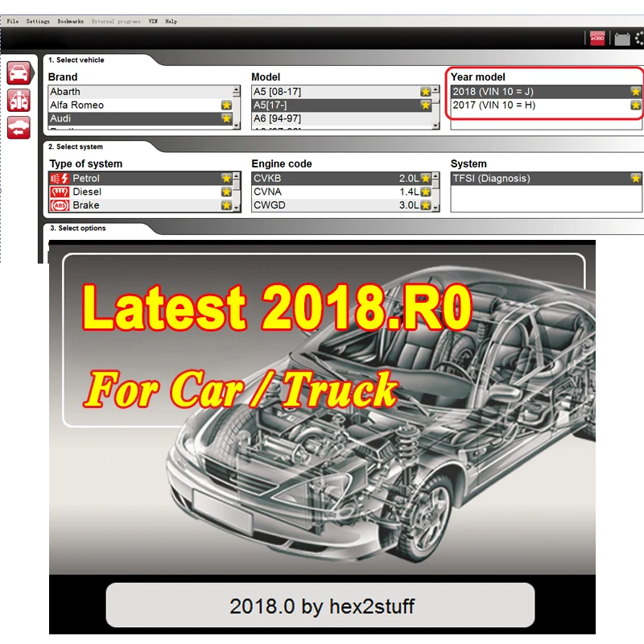
Task: Click the car with back-arrow sidebar icon
Action: click(19, 128)
